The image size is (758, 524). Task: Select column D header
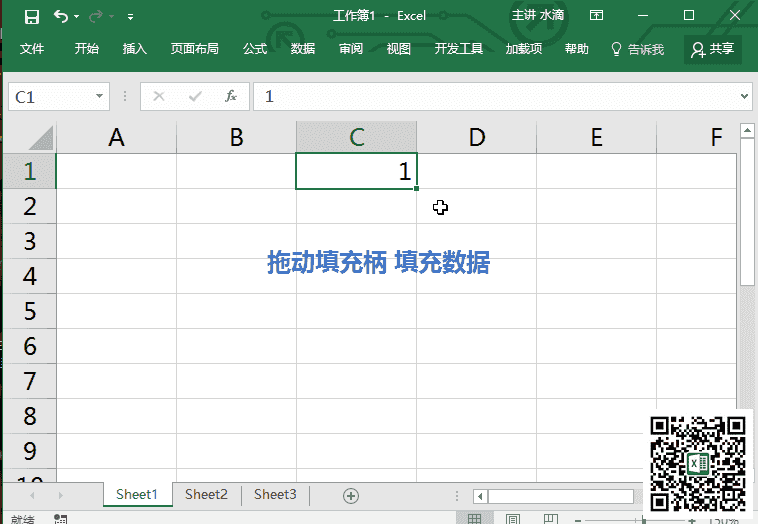coord(477,137)
